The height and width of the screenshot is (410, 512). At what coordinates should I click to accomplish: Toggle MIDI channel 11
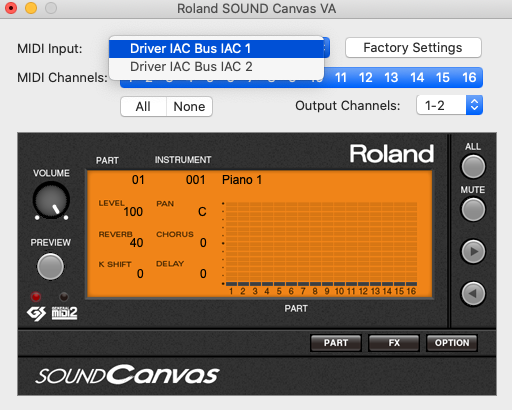coord(341,78)
